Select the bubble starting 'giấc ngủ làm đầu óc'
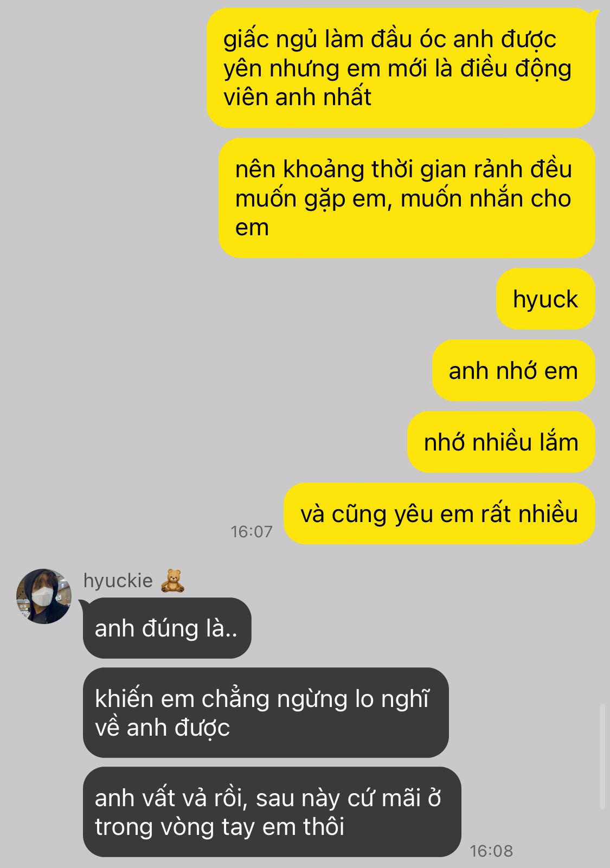This screenshot has height=868, width=610. click(401, 68)
